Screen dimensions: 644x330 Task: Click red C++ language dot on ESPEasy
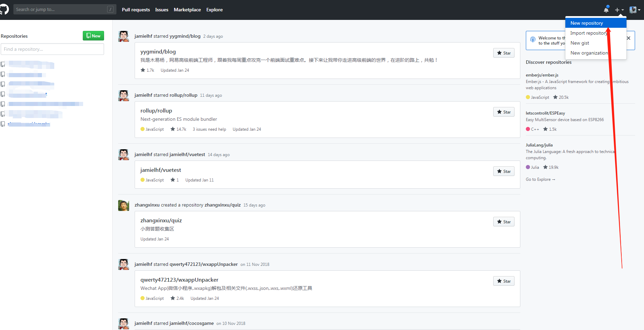(x=528, y=129)
